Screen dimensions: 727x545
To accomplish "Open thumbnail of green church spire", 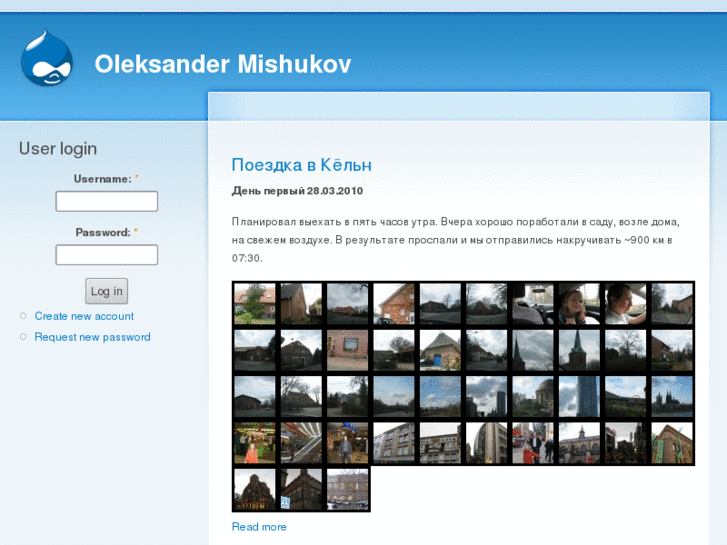I will click(x=579, y=350).
